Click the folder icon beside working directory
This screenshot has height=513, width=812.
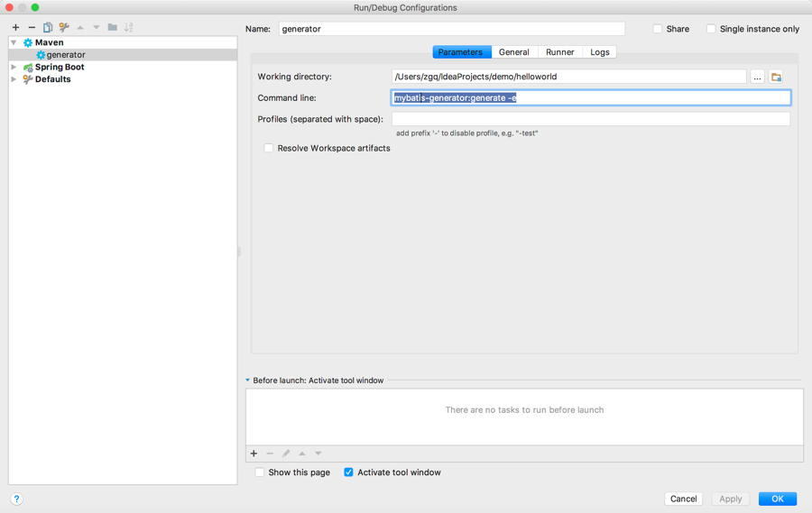coord(776,78)
